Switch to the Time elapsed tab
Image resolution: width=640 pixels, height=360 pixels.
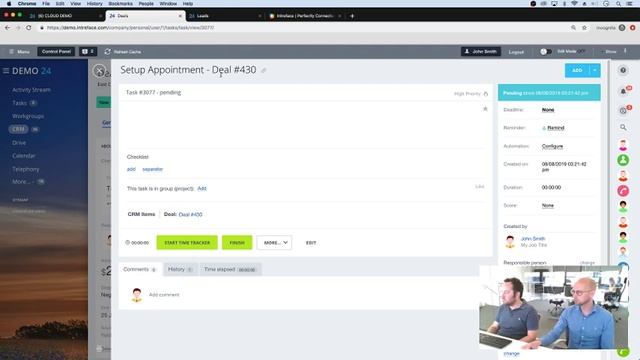pyautogui.click(x=230, y=269)
